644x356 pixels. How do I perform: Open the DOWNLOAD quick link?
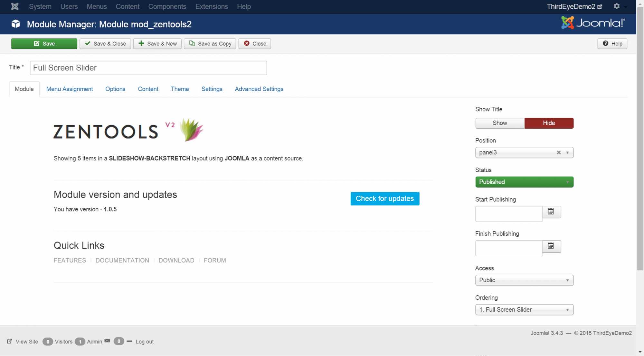(x=176, y=260)
